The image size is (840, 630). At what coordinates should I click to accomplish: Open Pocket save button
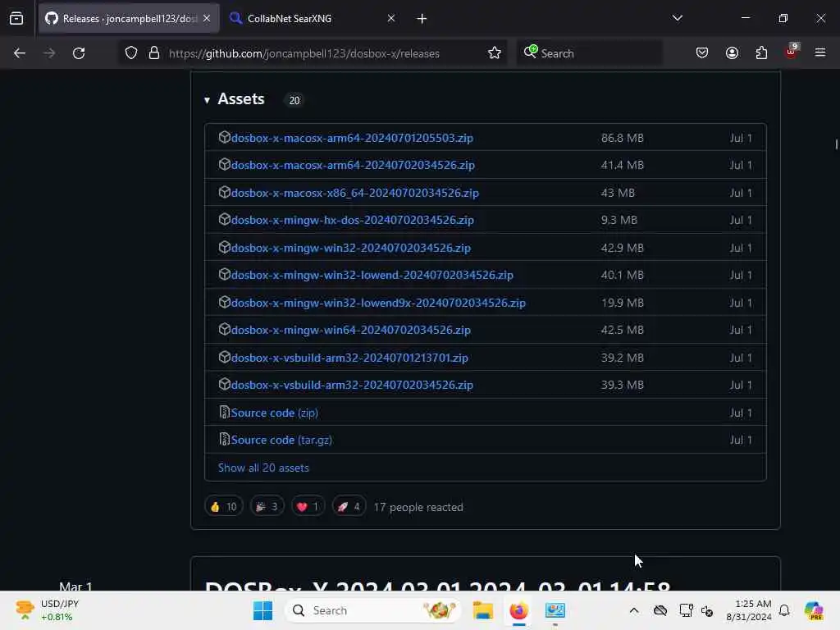click(702, 53)
